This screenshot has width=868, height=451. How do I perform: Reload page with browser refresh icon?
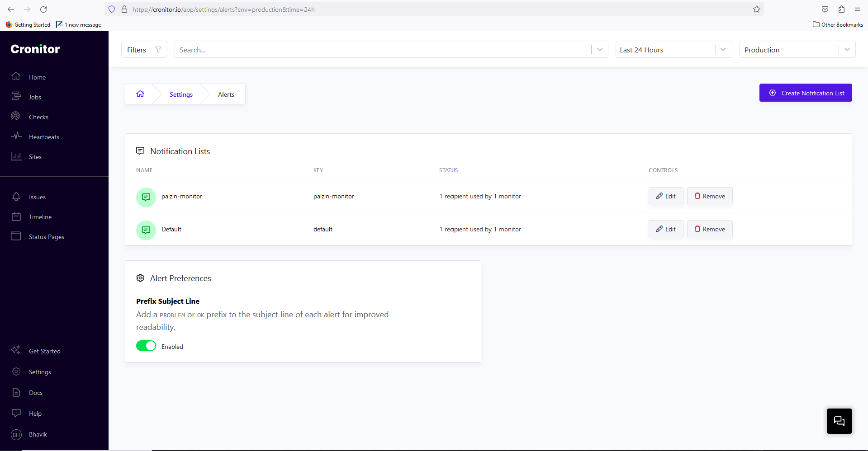[x=43, y=9]
